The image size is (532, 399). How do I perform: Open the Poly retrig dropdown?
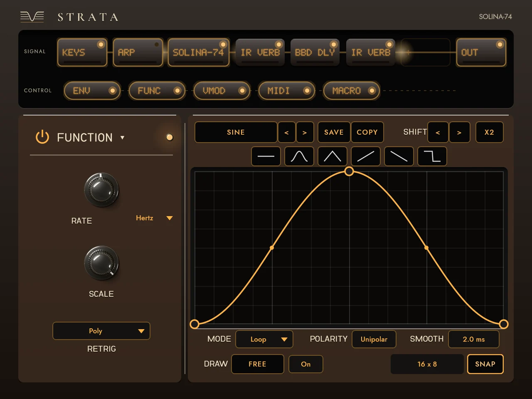point(101,331)
